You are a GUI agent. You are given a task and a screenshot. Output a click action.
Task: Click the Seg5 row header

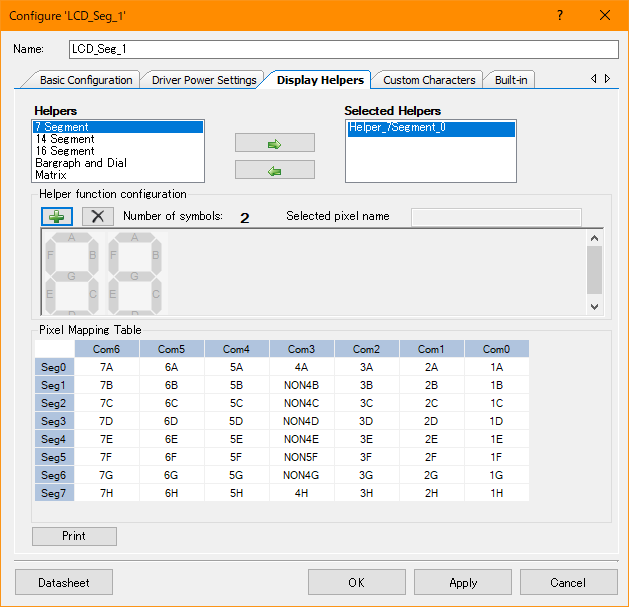(54, 457)
